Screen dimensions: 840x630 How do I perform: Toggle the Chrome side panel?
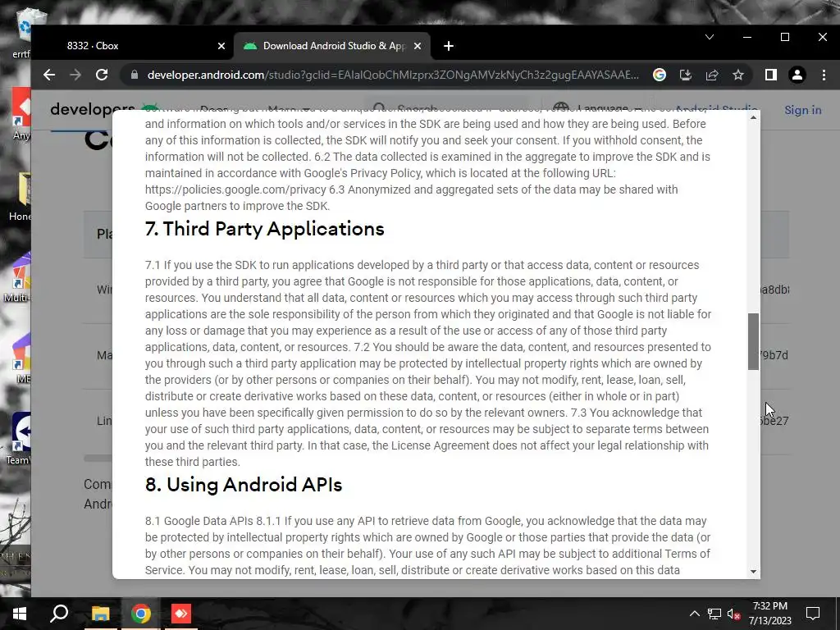[771, 75]
